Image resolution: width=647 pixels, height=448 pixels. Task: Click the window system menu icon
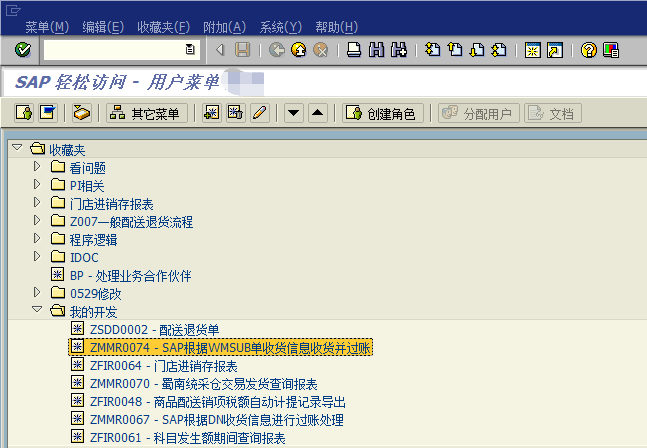coord(12,10)
